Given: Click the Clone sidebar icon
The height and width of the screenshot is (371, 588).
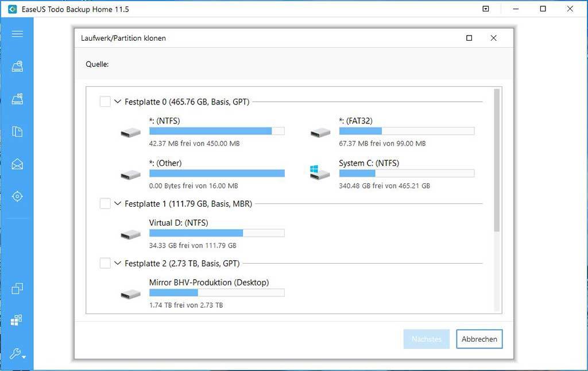Looking at the screenshot, I should click(x=17, y=288).
